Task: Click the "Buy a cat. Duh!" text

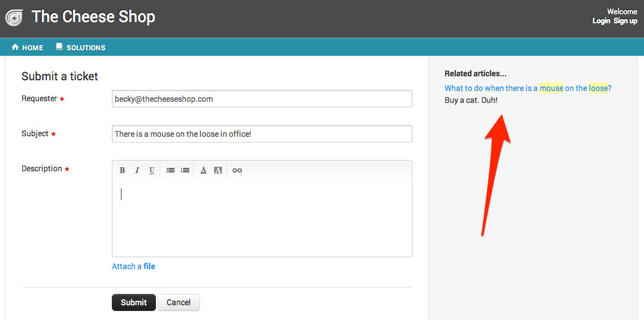Action: 471,100
